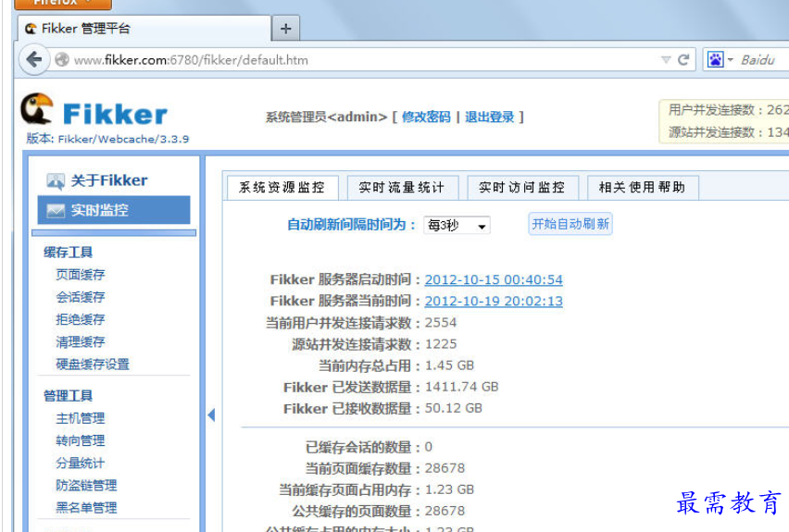Click the 当前页面缓存数量 28678 value
This screenshot has height=532, width=789.
click(x=445, y=468)
